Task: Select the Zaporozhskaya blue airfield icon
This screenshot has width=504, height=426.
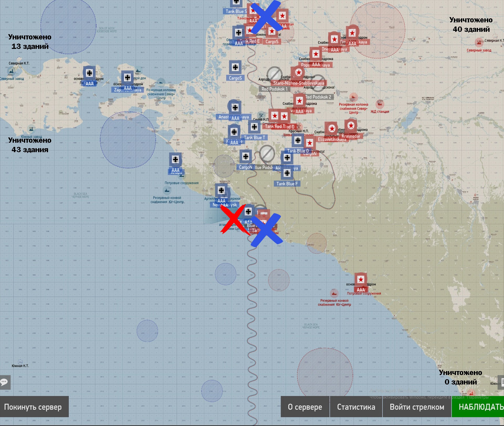Action: [128, 78]
